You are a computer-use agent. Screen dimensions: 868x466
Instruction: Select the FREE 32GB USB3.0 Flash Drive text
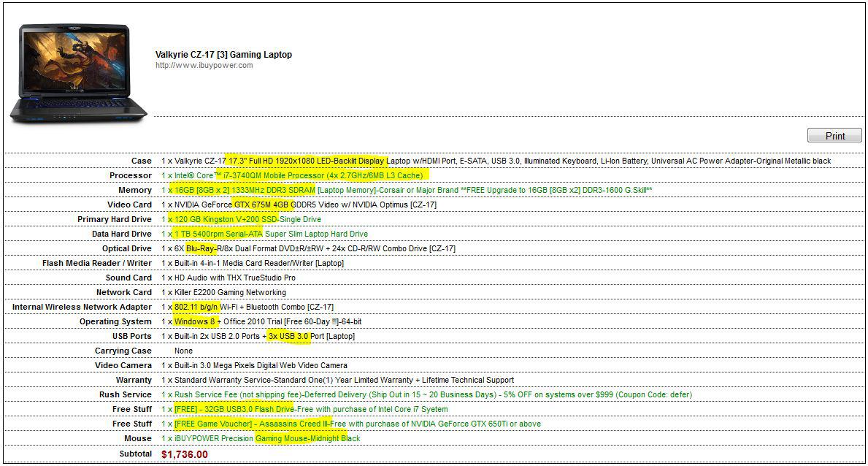(x=234, y=409)
